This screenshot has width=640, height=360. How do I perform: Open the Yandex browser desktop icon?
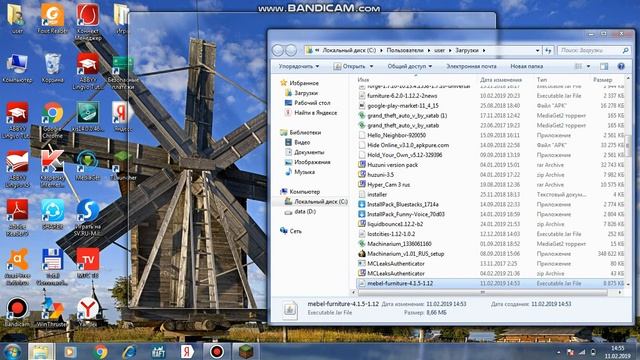pyautogui.click(x=87, y=312)
